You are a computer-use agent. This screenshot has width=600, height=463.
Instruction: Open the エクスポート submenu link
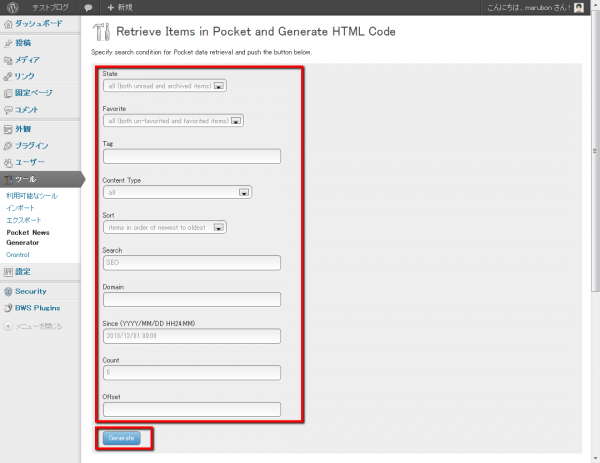click(23, 220)
